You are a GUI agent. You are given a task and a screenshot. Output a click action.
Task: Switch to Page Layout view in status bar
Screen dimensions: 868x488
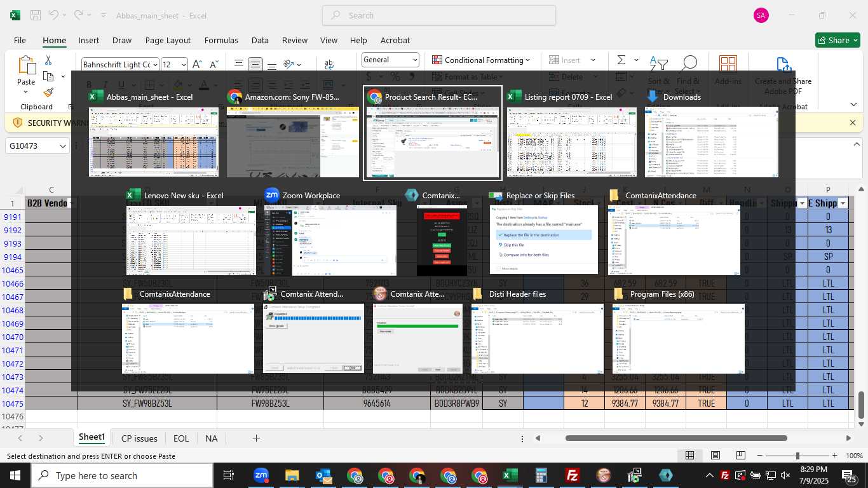coord(715,456)
